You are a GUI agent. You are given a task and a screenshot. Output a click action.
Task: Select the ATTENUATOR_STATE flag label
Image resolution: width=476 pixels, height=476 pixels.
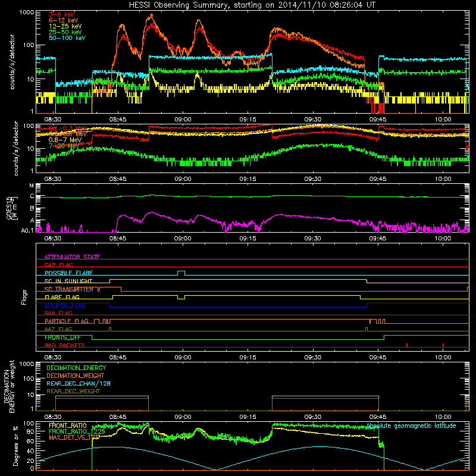(72, 257)
